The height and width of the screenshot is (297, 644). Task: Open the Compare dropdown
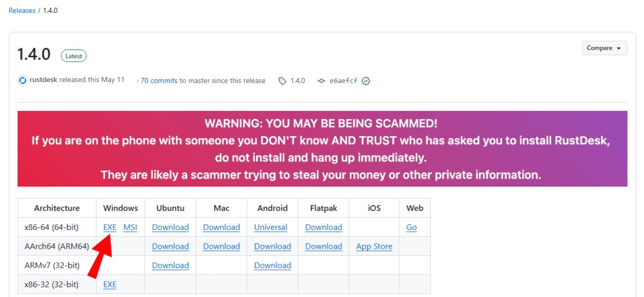point(604,48)
